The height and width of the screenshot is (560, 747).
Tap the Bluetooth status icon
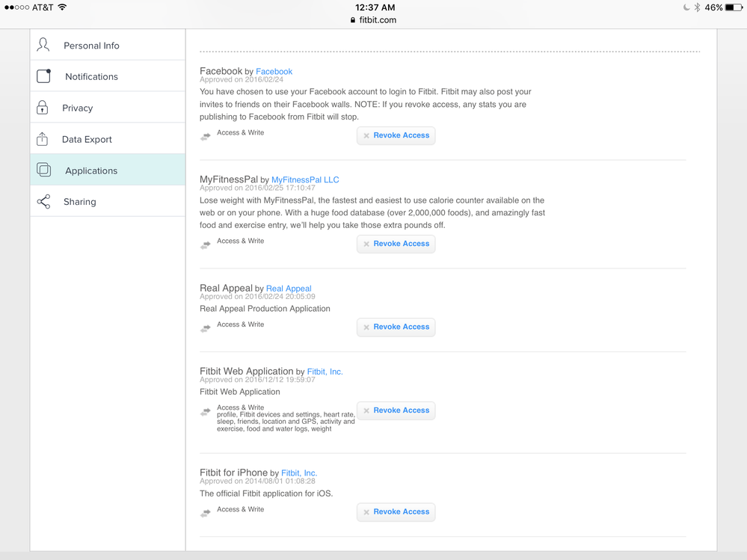tap(697, 7)
